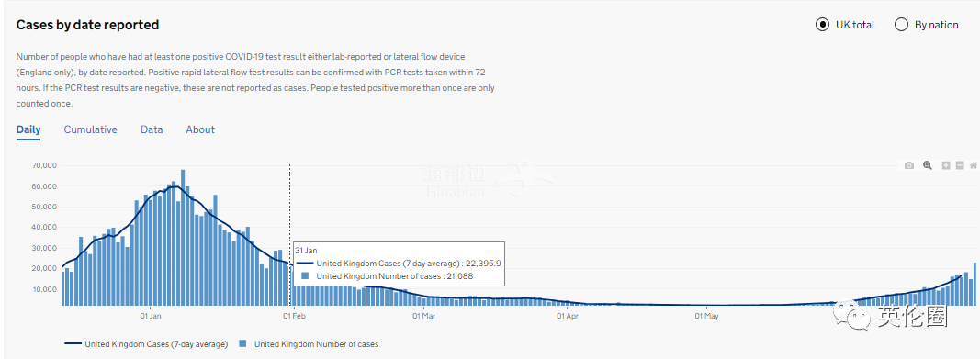Reset chart axes with the home icon

click(x=974, y=165)
